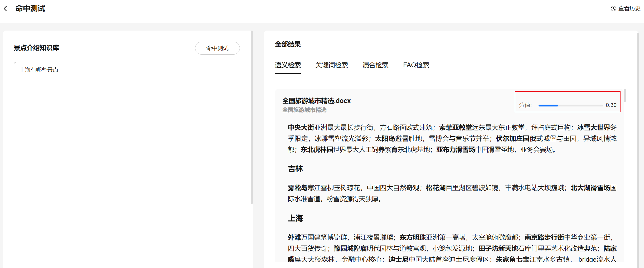Click the results list scrollbar thumb

(x=624, y=95)
